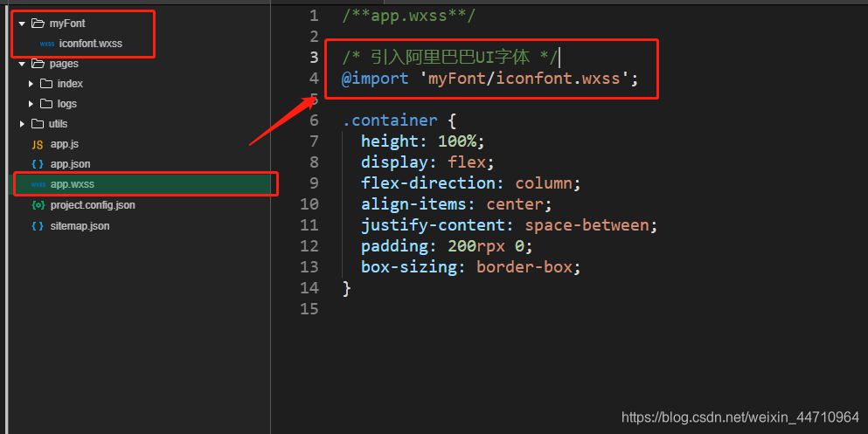Click the braces icon beside sitemap.json
Image resolution: width=868 pixels, height=434 pixels.
point(37,226)
